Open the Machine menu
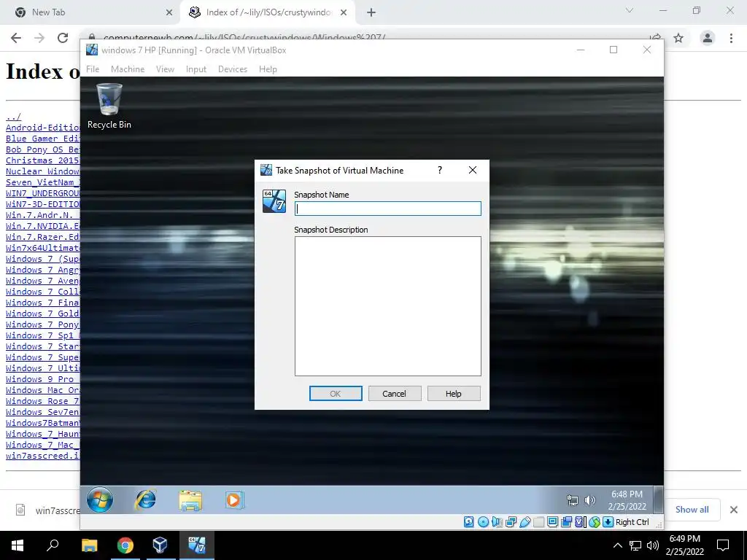This screenshot has height=560, width=747. click(128, 69)
